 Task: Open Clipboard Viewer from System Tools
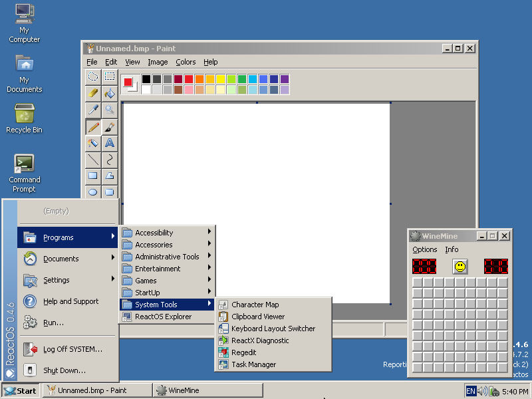click(273, 317)
